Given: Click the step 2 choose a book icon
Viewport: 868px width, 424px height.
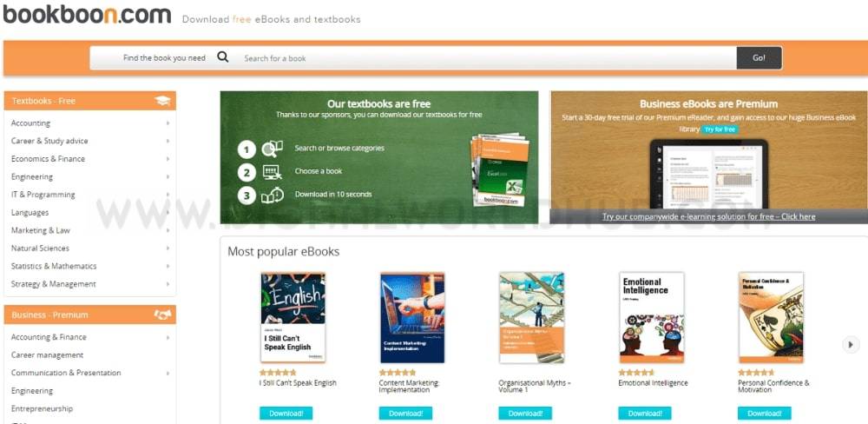Looking at the screenshot, I should point(272,172).
